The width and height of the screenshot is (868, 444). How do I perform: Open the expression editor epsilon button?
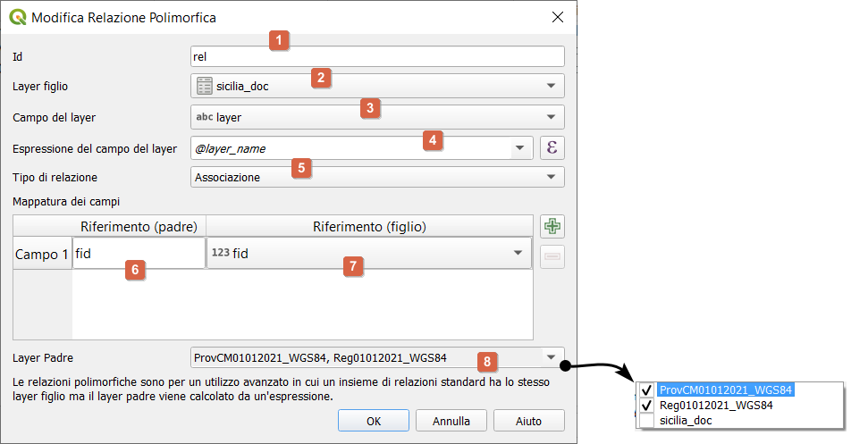point(552,148)
